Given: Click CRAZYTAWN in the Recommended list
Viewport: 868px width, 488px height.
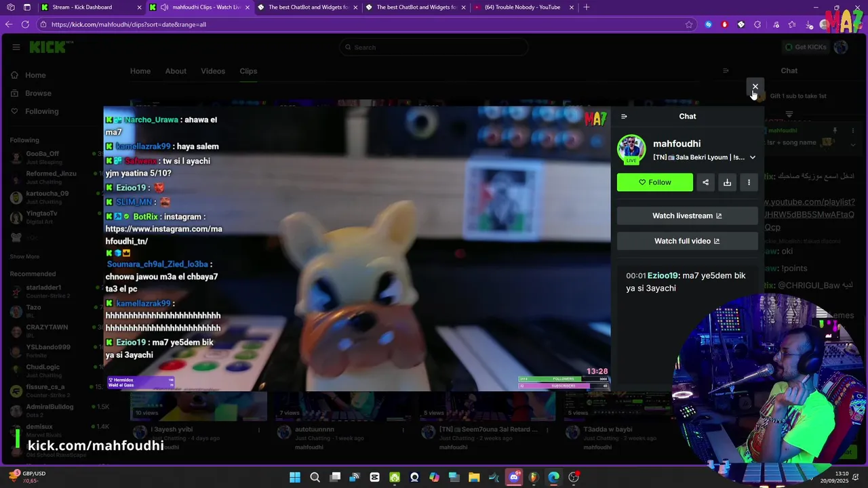Looking at the screenshot, I should pos(54,331).
